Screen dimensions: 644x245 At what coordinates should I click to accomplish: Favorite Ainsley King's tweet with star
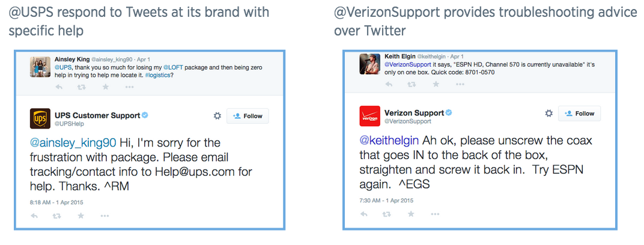click(x=106, y=87)
